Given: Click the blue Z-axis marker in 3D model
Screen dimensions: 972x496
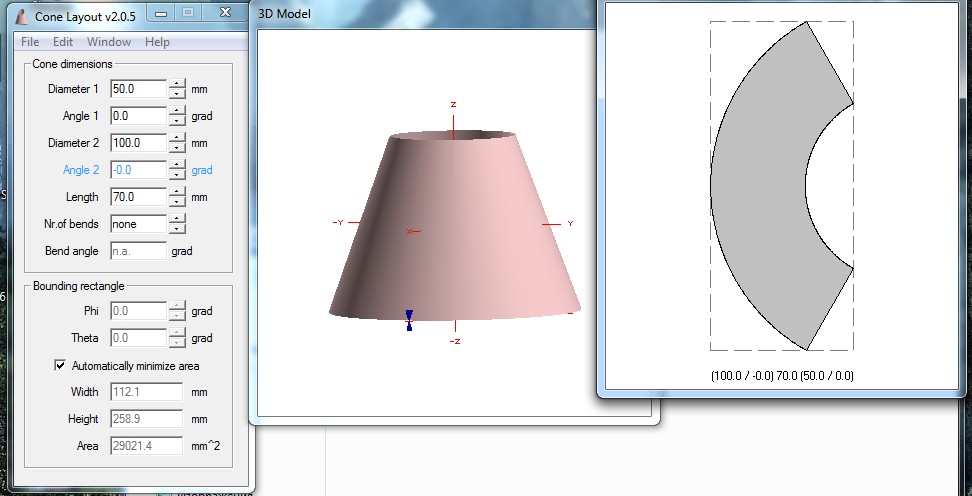Looking at the screenshot, I should (409, 320).
